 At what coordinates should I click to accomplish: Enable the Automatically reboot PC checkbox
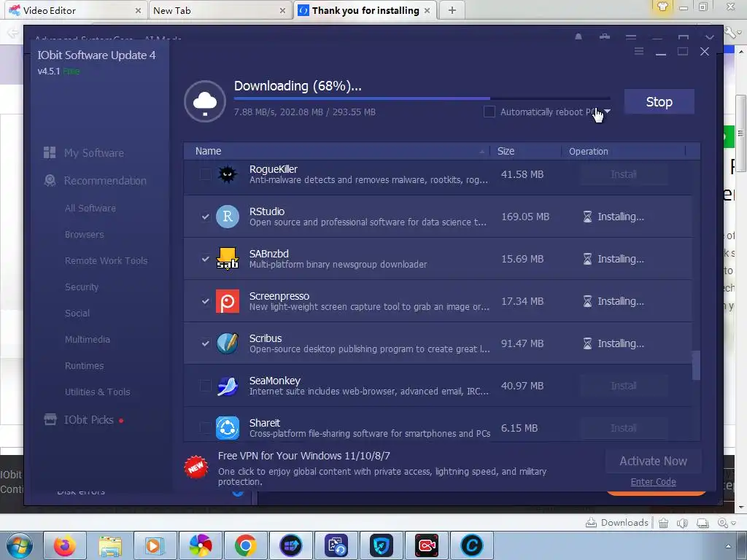[489, 112]
